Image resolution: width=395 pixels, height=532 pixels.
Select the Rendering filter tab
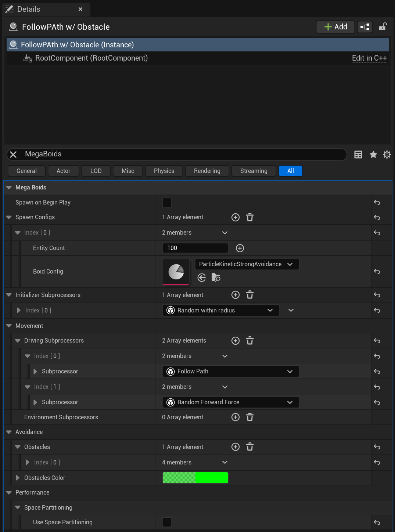tap(207, 171)
